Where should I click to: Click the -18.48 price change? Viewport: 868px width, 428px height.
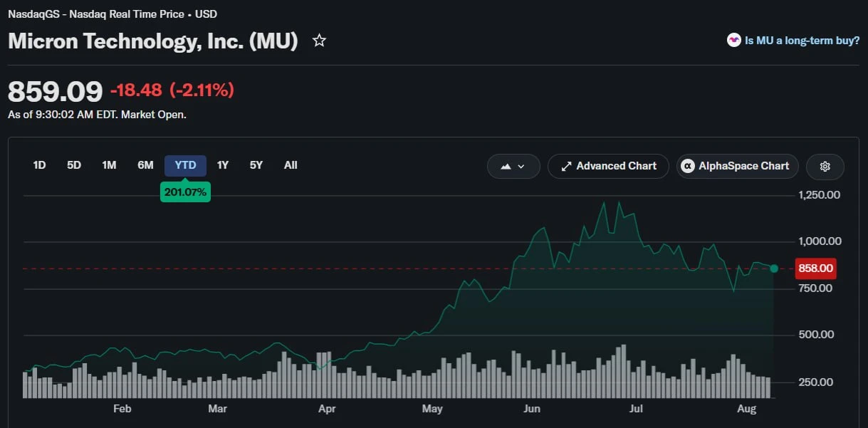[x=137, y=90]
